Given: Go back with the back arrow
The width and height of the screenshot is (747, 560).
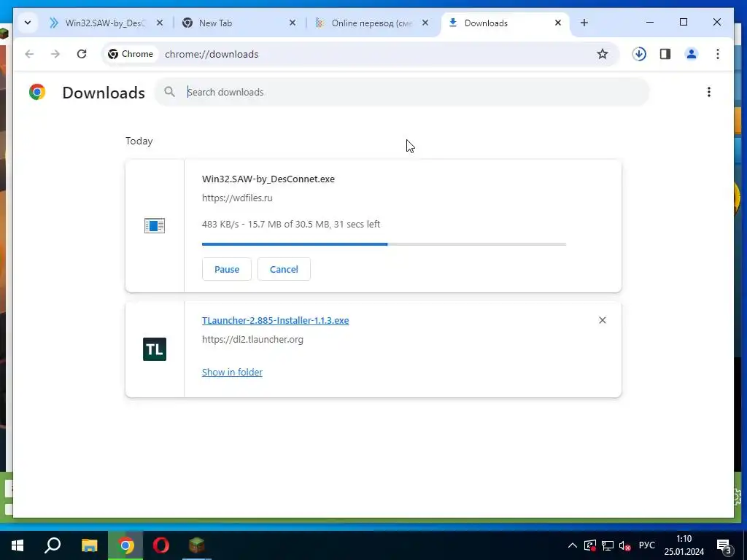Looking at the screenshot, I should (x=29, y=54).
